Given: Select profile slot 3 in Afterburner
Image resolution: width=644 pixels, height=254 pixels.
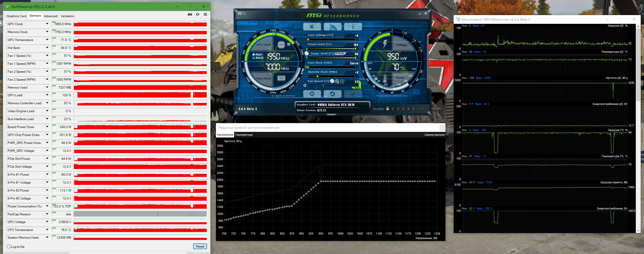Looking at the screenshot, I should tap(403, 109).
